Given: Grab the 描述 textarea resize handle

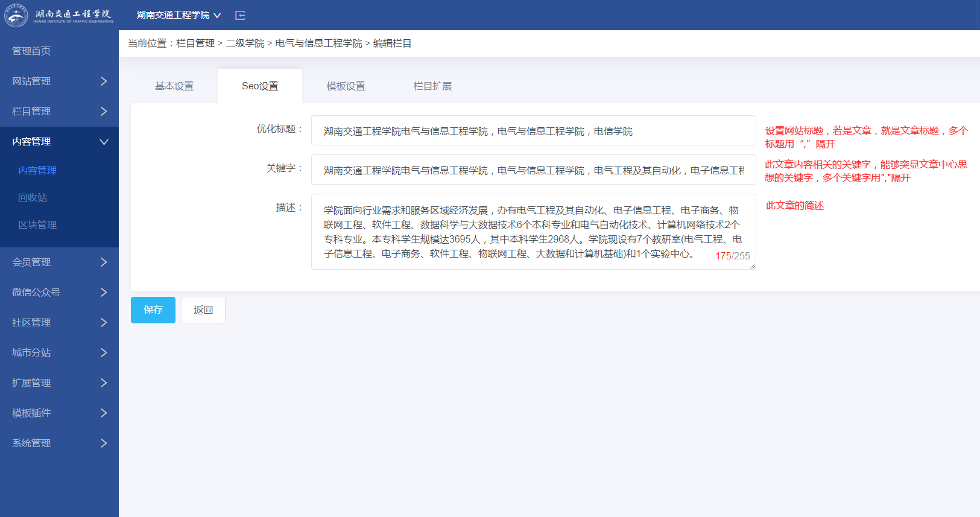Looking at the screenshot, I should 752,265.
